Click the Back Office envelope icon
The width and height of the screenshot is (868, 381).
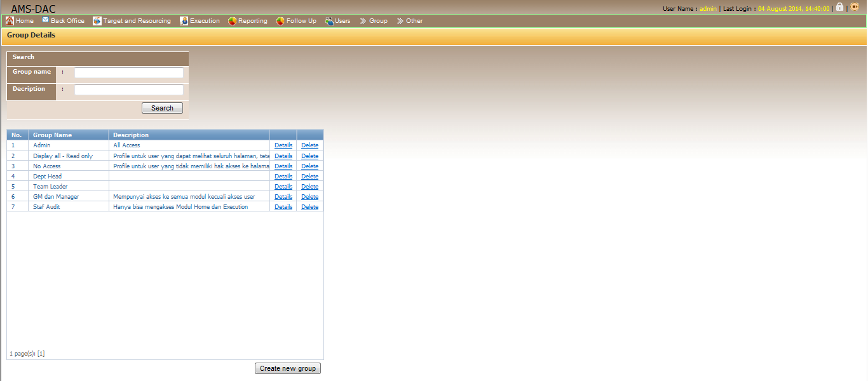46,20
